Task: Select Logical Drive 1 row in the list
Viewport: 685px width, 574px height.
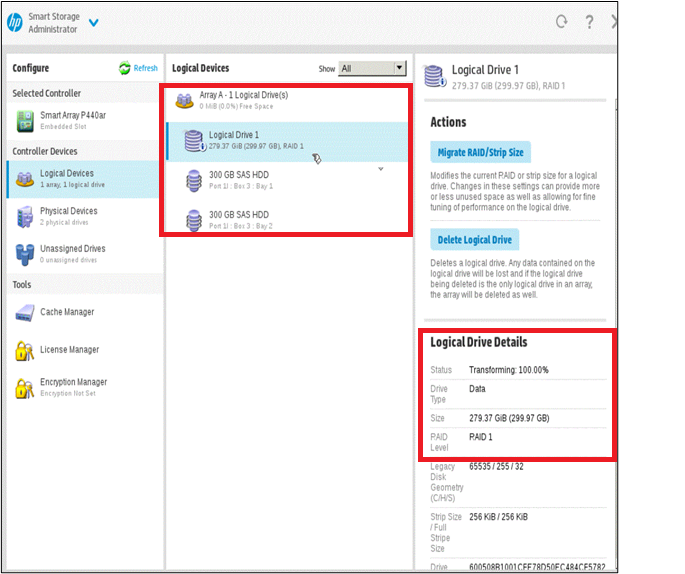Action: (x=287, y=142)
